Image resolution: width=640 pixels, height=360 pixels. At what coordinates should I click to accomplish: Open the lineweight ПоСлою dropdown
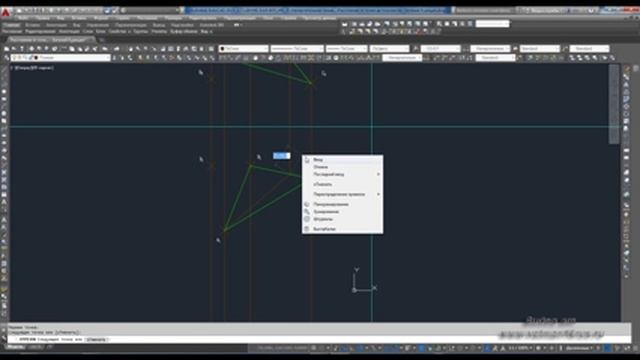tap(347, 49)
